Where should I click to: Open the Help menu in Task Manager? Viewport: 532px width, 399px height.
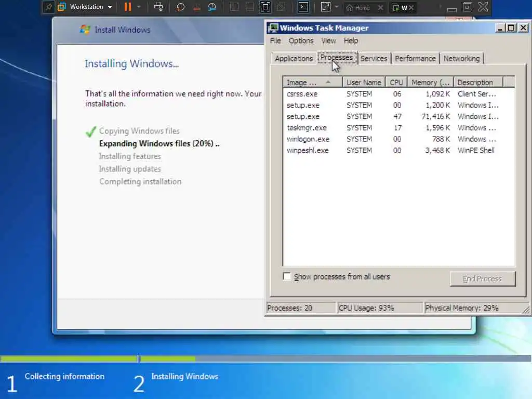[351, 41]
